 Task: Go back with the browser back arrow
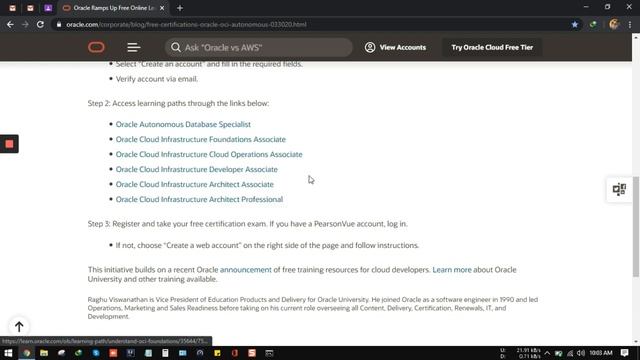coord(10,24)
